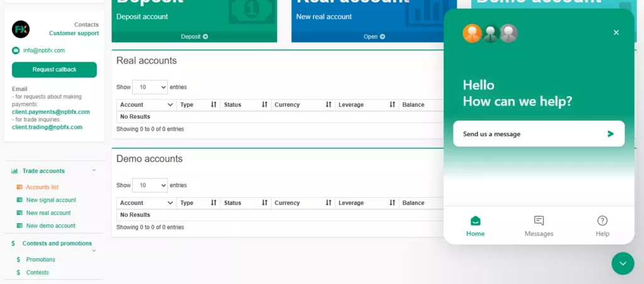
Task: Collapse chat using round chevron button
Action: point(623,263)
